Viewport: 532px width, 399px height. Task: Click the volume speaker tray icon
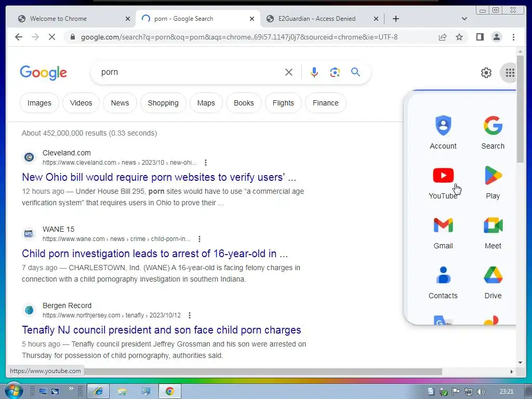coord(481,392)
